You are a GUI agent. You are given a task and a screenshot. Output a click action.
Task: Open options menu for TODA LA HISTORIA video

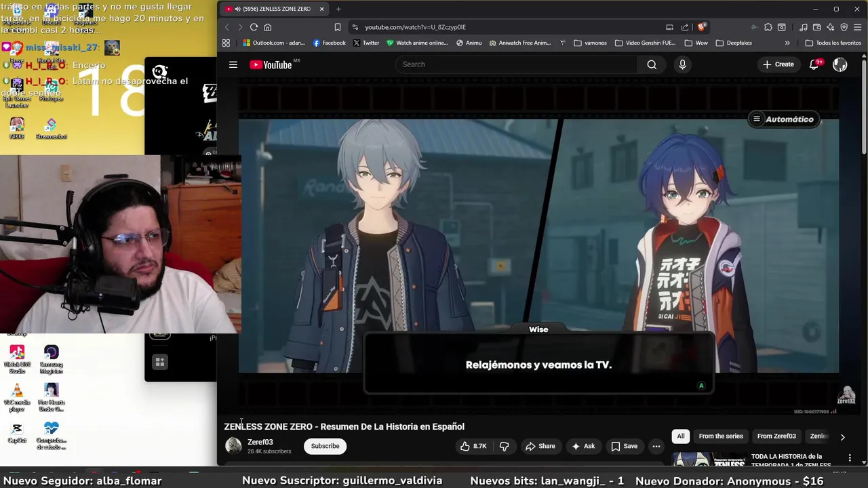pos(850,459)
